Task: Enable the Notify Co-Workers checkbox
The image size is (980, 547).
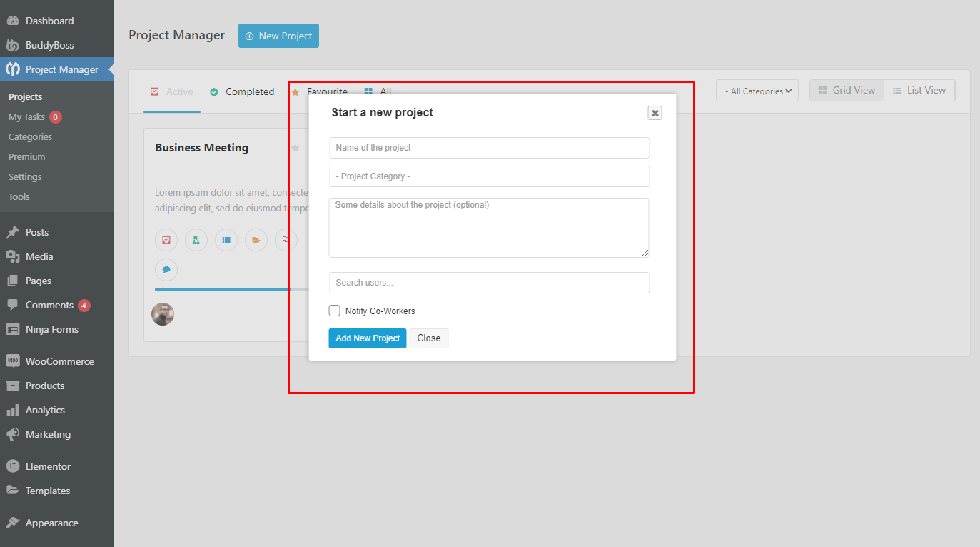Action: (x=334, y=311)
